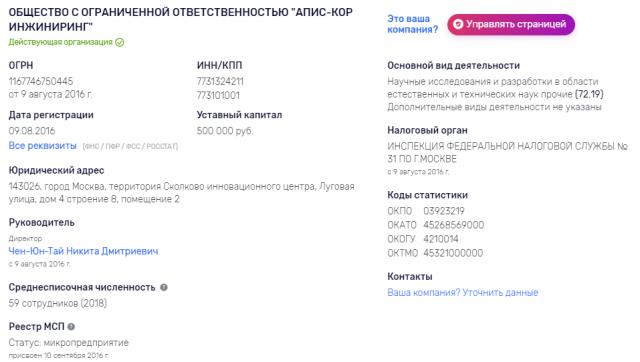Click the legal address text

click(x=182, y=193)
